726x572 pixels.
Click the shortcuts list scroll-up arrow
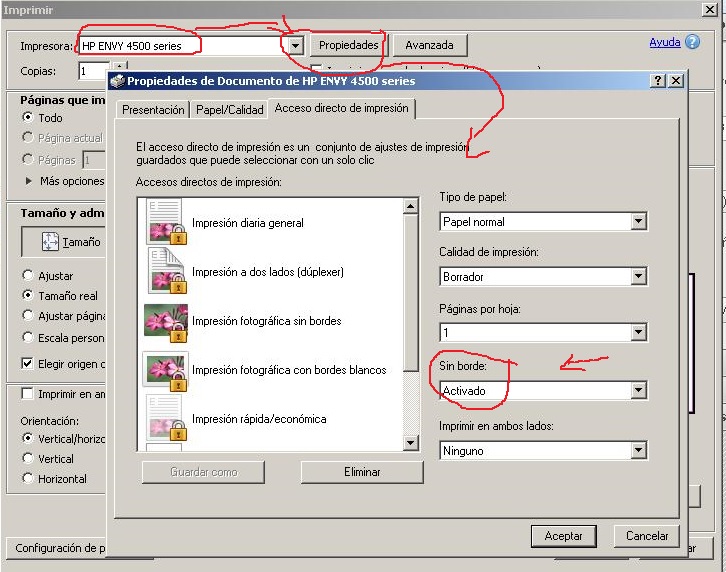[410, 206]
